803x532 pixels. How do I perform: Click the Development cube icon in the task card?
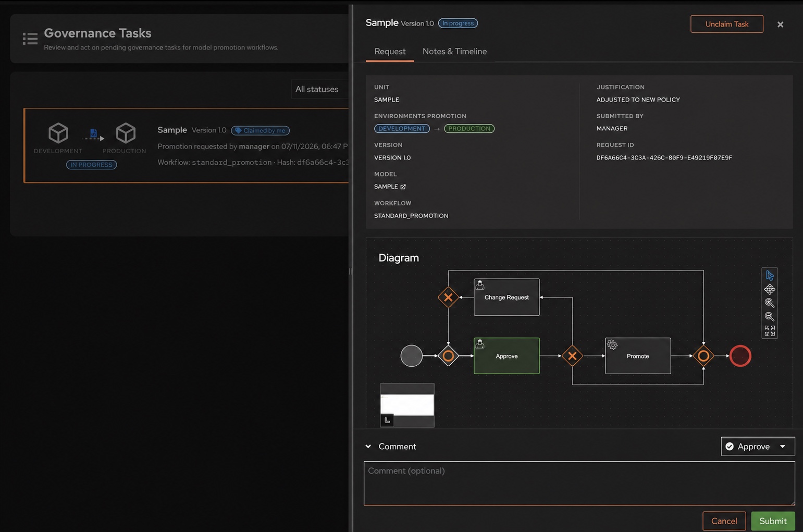pos(58,133)
